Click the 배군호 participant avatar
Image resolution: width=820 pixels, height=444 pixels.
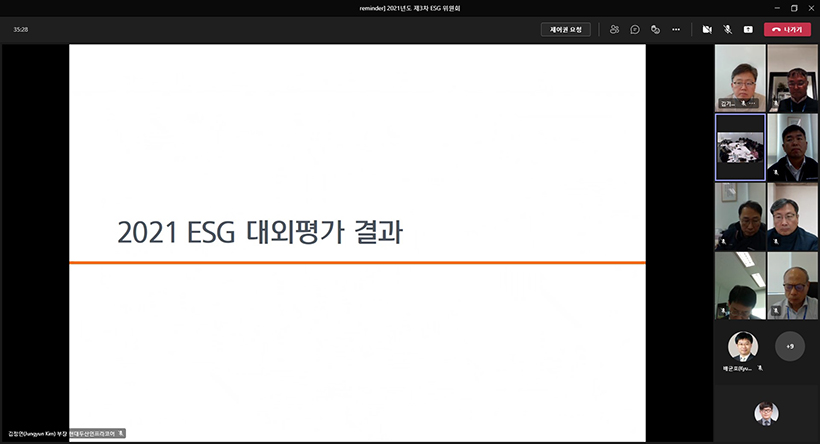pyautogui.click(x=743, y=346)
